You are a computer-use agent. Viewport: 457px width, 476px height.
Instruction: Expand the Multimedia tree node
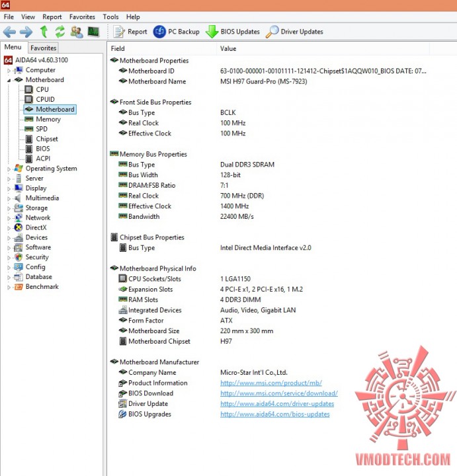pyautogui.click(x=9, y=199)
